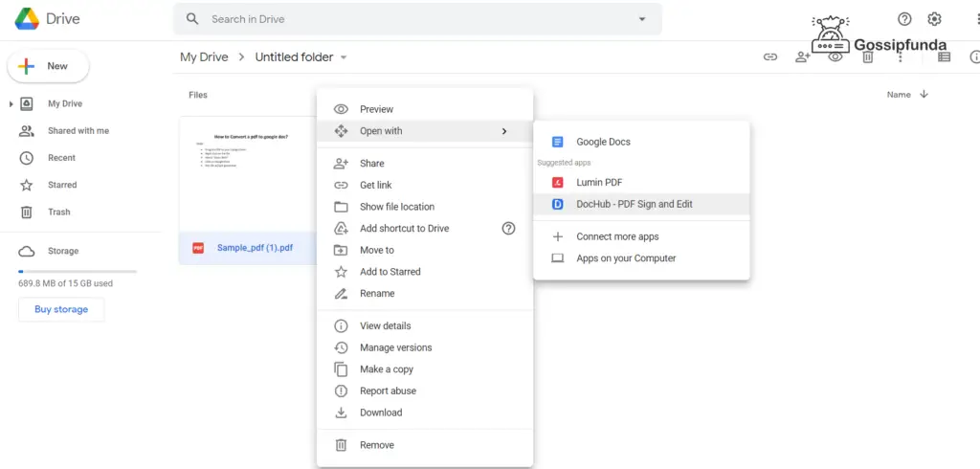The width and height of the screenshot is (980, 469).
Task: Choose Add to Starred
Action: pos(425,272)
